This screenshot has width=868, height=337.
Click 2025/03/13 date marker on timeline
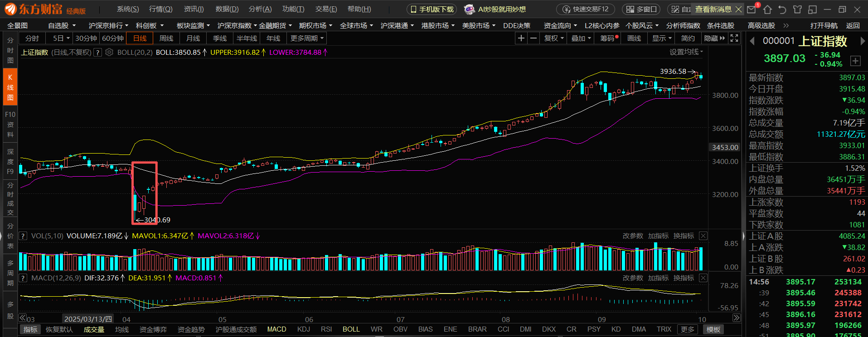coord(88,319)
